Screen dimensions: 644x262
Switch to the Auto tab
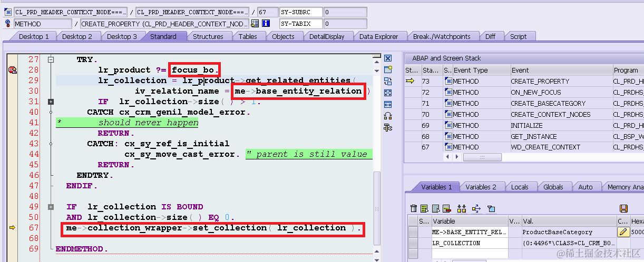[x=586, y=187]
